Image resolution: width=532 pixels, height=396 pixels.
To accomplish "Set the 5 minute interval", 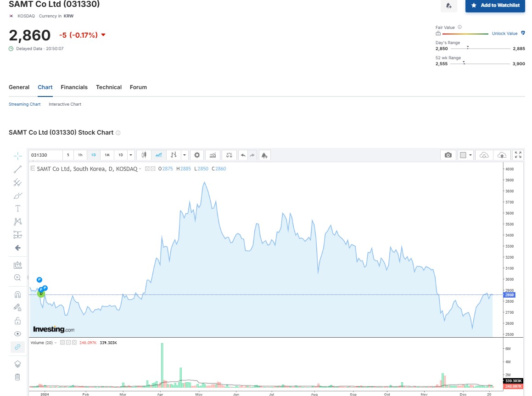I will [x=68, y=155].
